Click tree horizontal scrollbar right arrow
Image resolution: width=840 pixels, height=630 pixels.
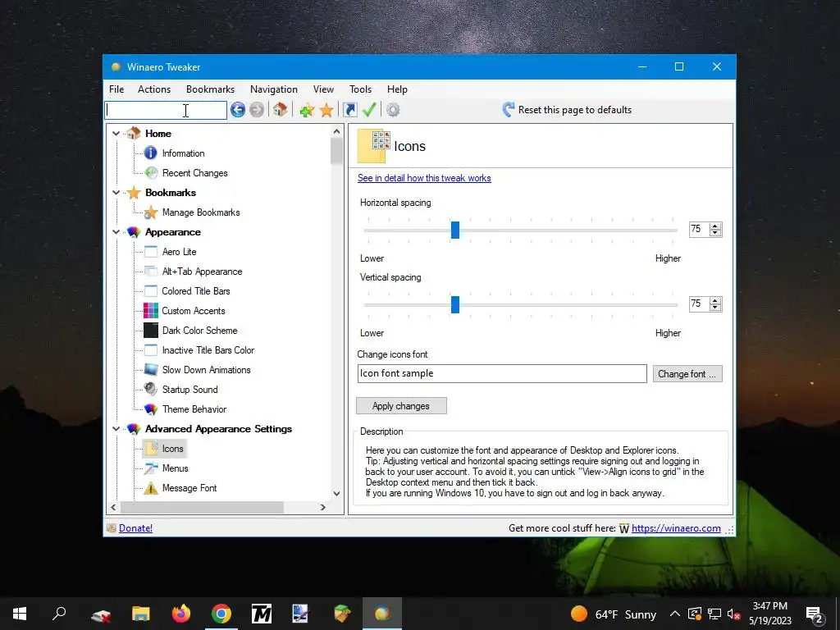(x=322, y=507)
